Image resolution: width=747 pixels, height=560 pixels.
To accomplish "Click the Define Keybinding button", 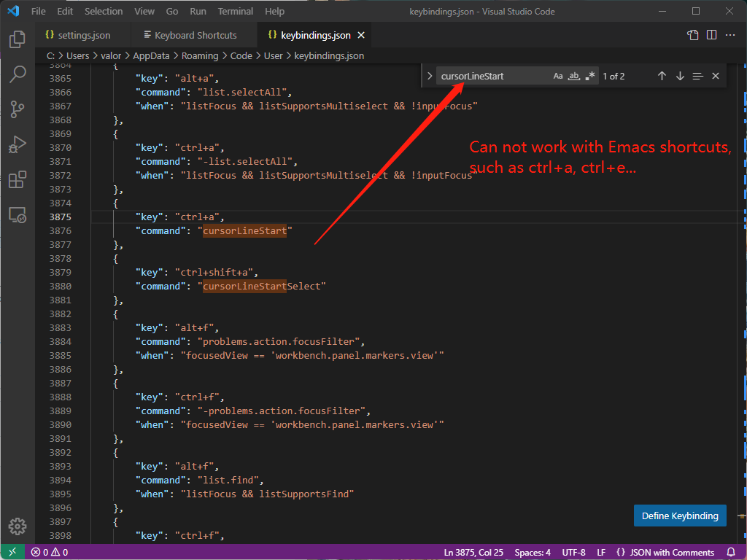I will (680, 516).
